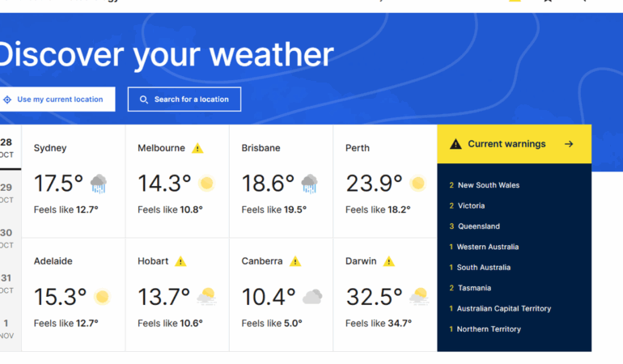Click the Canberra warning triangle icon
This screenshot has width=623, height=364.
(x=295, y=261)
